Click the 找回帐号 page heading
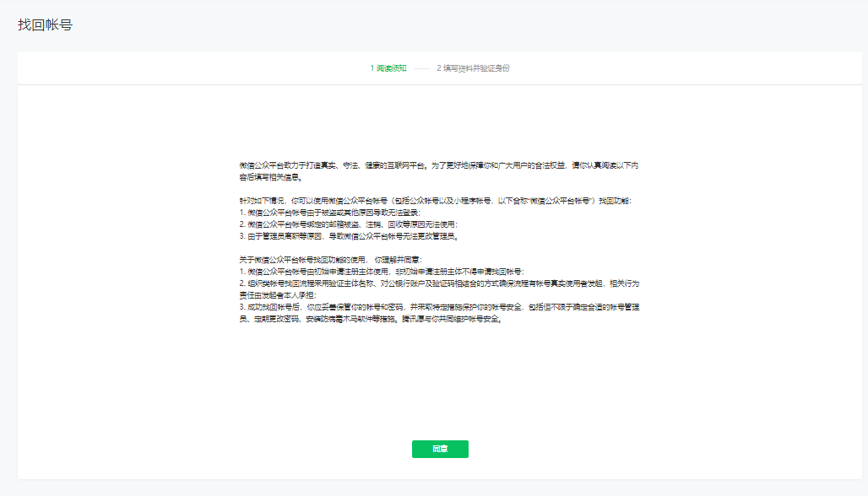Viewport: 868px width, 496px height. [45, 24]
